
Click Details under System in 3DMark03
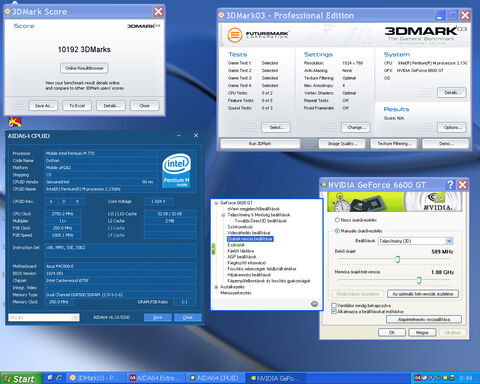(x=452, y=92)
